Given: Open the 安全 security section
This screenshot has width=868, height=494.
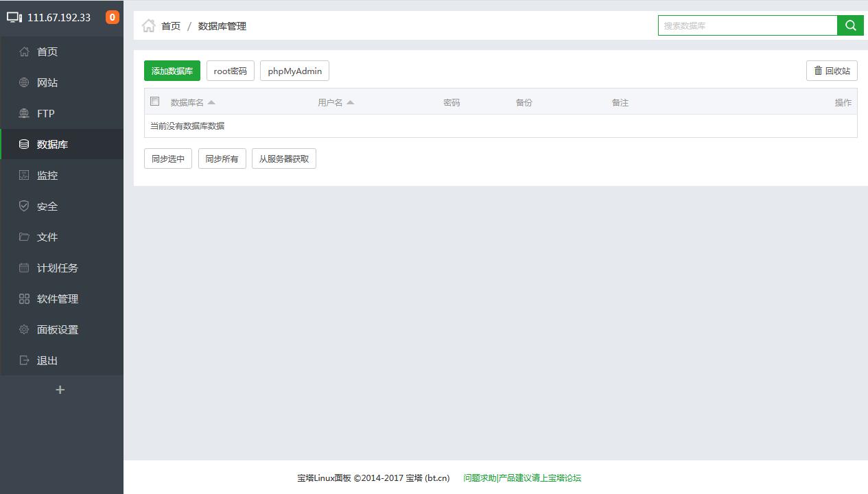Looking at the screenshot, I should pyautogui.click(x=47, y=206).
